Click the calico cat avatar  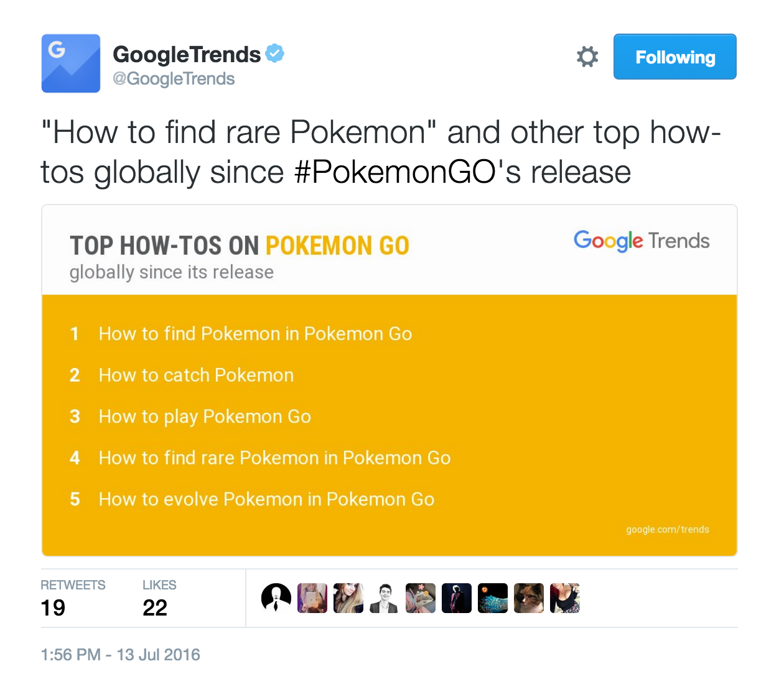[529, 598]
